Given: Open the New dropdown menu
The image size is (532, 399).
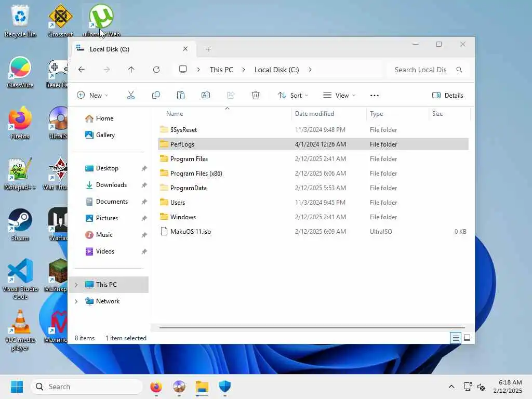Looking at the screenshot, I should point(92,96).
